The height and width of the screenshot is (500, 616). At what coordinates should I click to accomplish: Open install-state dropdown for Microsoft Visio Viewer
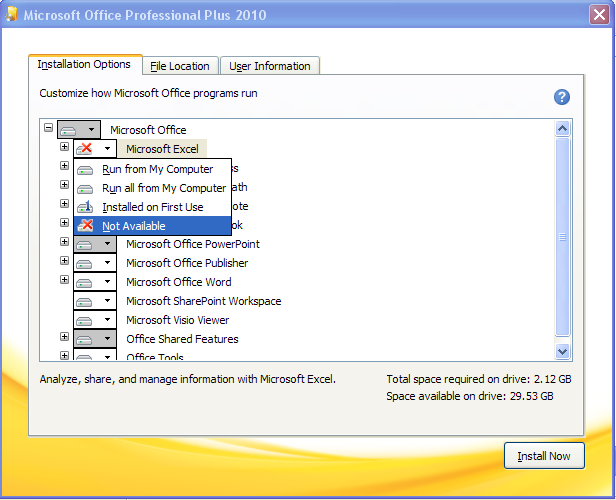[x=95, y=320]
